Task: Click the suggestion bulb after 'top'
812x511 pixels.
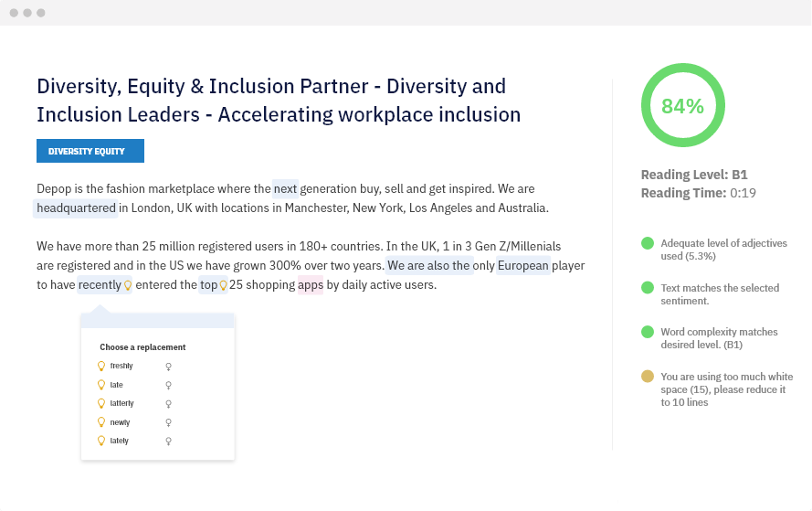Action: click(x=223, y=285)
